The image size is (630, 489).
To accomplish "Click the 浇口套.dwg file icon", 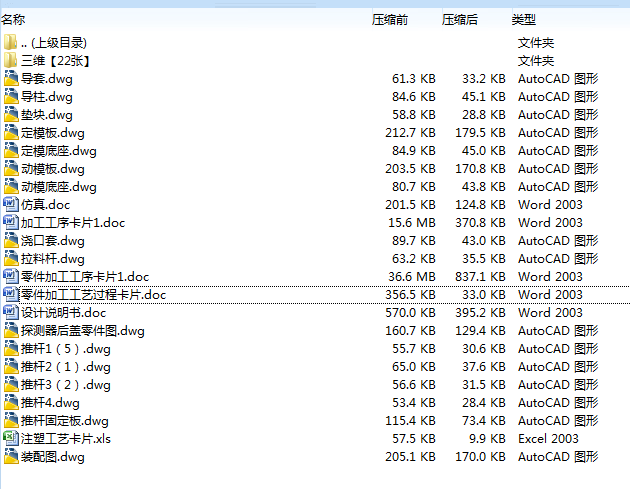I will click(x=11, y=240).
